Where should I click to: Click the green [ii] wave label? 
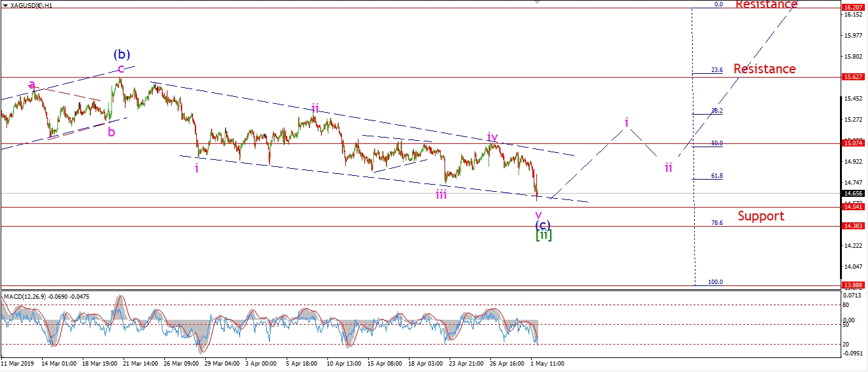click(543, 235)
